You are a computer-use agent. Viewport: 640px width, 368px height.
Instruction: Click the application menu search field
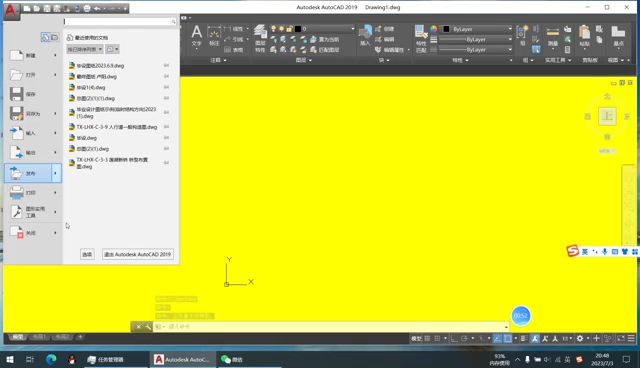tap(120, 22)
